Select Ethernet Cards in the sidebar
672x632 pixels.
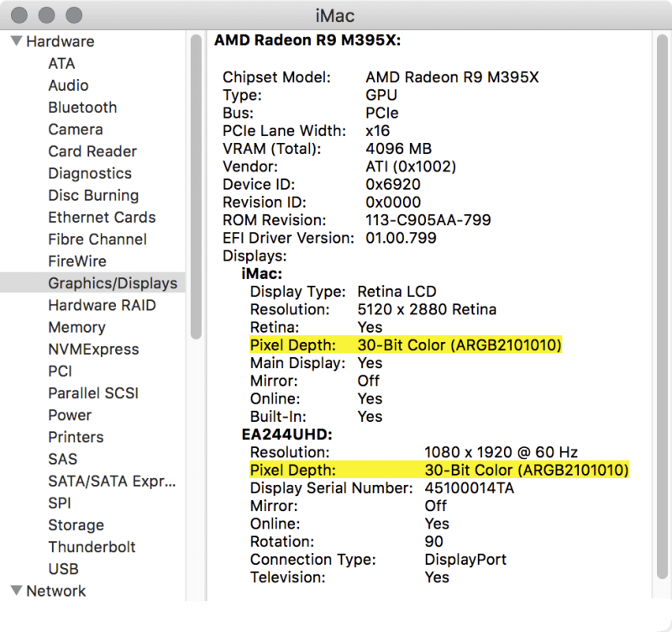tap(102, 218)
